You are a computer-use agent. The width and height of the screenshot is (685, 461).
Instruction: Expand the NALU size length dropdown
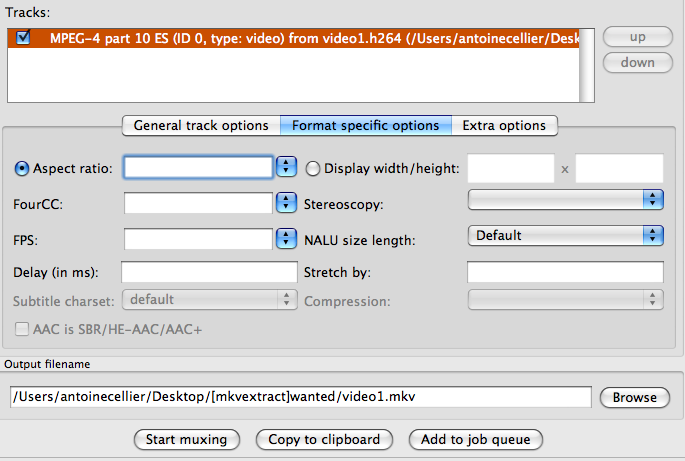[566, 236]
